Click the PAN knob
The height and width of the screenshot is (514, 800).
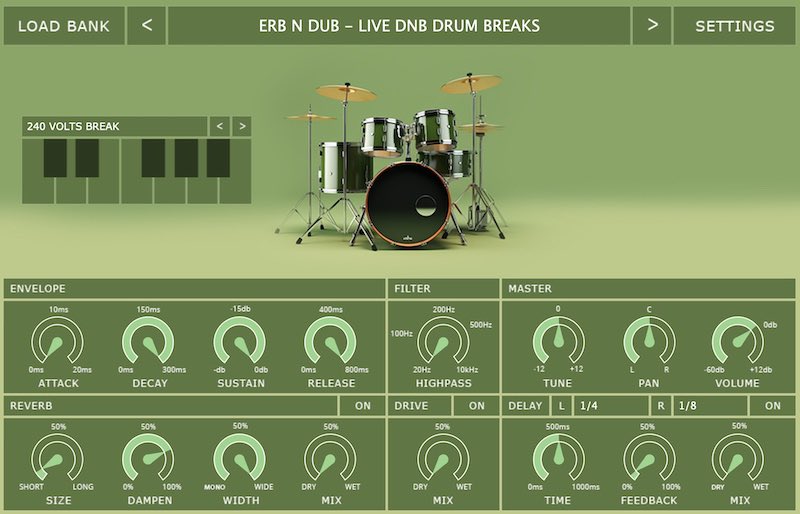[x=649, y=341]
